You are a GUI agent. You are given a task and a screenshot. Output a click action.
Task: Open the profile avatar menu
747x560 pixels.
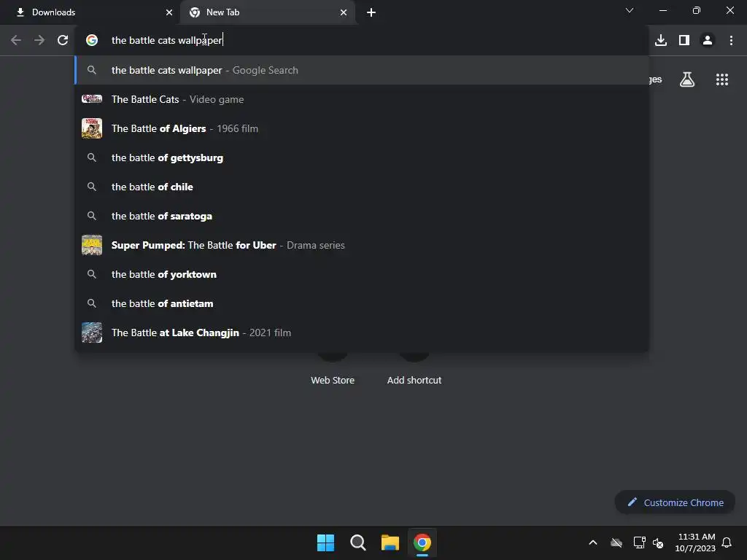click(708, 40)
